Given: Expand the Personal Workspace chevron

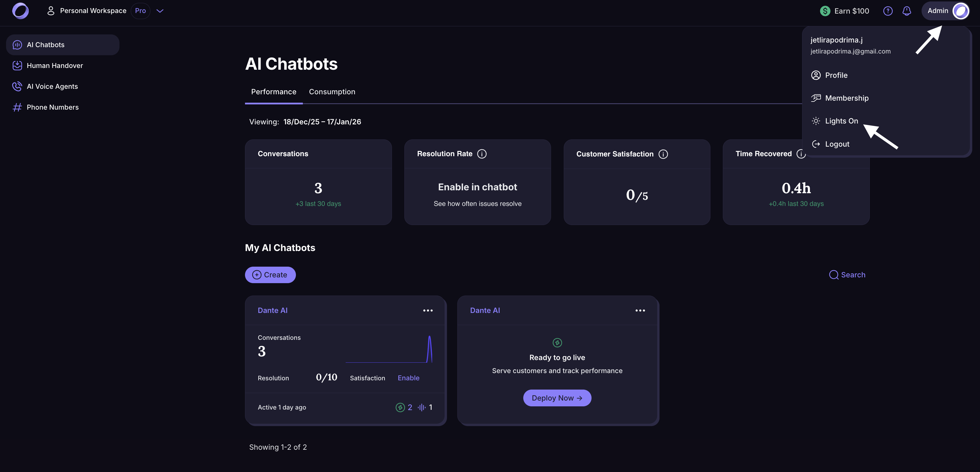Looking at the screenshot, I should pos(160,11).
